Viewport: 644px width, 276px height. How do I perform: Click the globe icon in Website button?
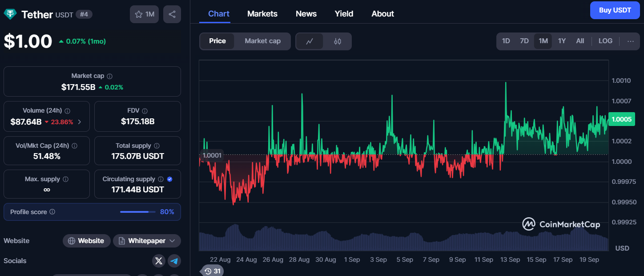pyautogui.click(x=72, y=241)
